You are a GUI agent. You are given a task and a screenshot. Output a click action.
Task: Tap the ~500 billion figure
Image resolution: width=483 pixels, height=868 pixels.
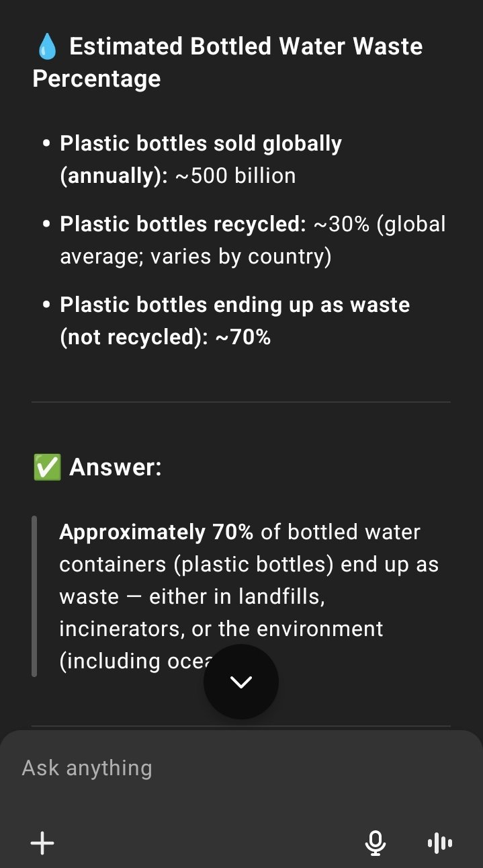click(x=235, y=175)
